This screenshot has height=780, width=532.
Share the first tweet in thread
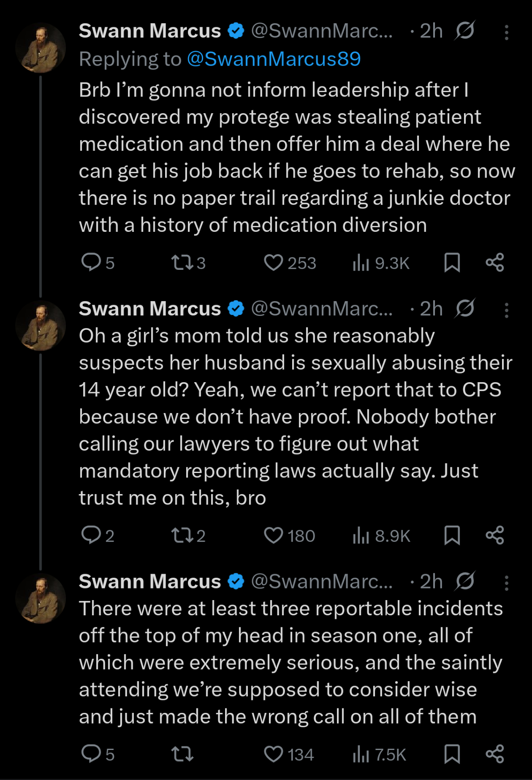coord(495,263)
